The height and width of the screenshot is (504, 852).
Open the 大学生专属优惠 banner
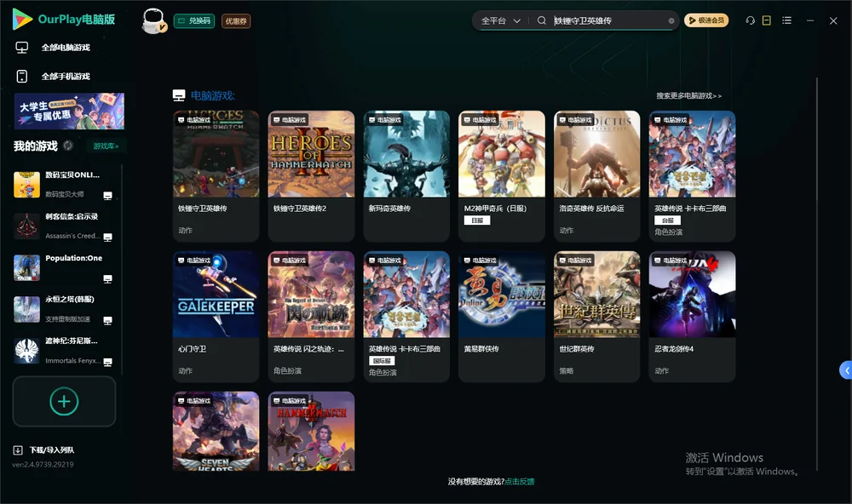[x=69, y=112]
